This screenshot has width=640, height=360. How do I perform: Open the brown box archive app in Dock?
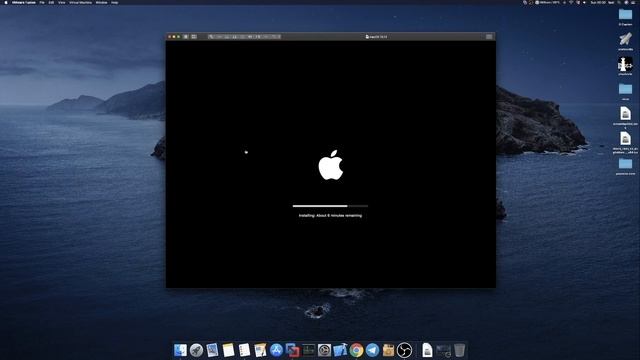[x=388, y=350]
